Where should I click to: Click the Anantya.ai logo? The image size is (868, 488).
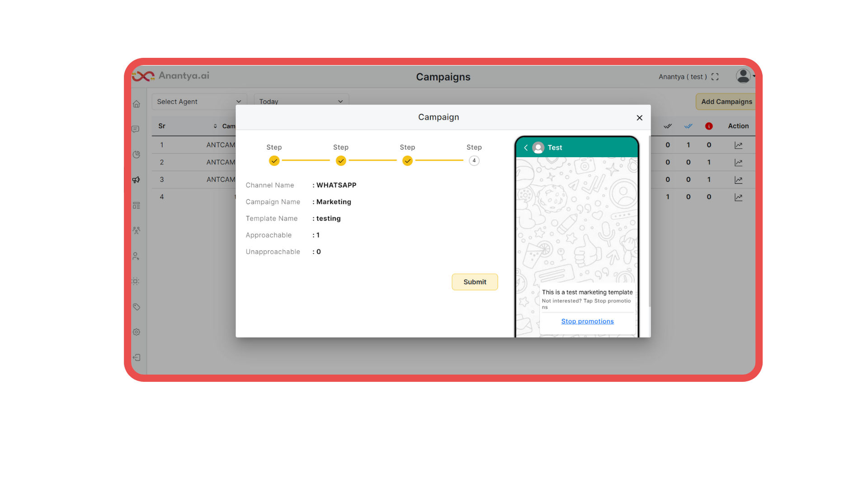tap(171, 76)
